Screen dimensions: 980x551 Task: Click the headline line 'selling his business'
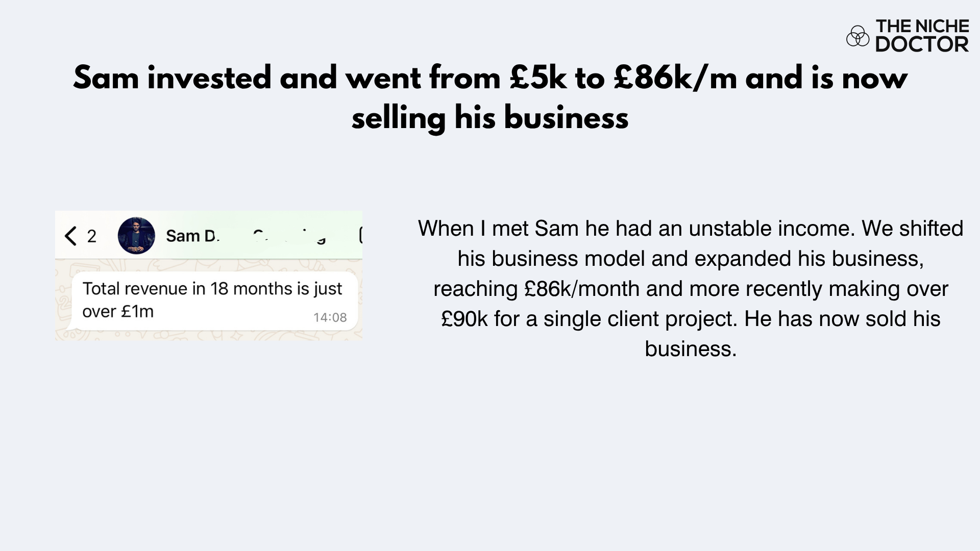489,118
